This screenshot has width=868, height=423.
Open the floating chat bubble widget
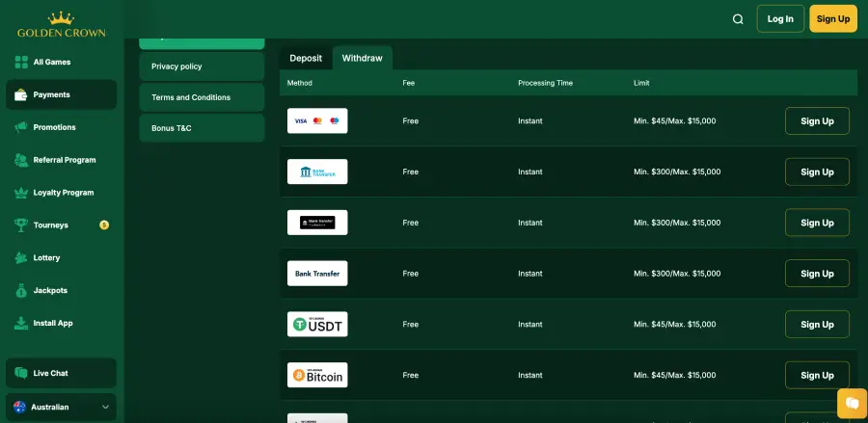pyautogui.click(x=851, y=402)
